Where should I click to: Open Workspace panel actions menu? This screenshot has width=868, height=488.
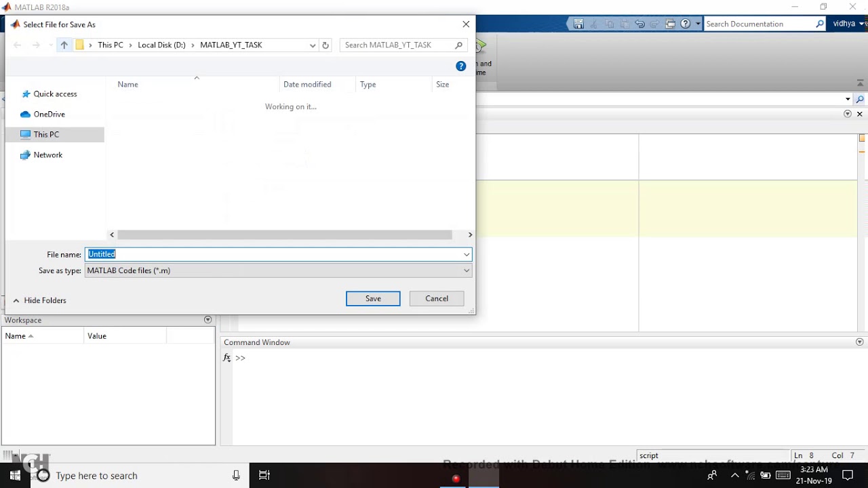pyautogui.click(x=208, y=320)
